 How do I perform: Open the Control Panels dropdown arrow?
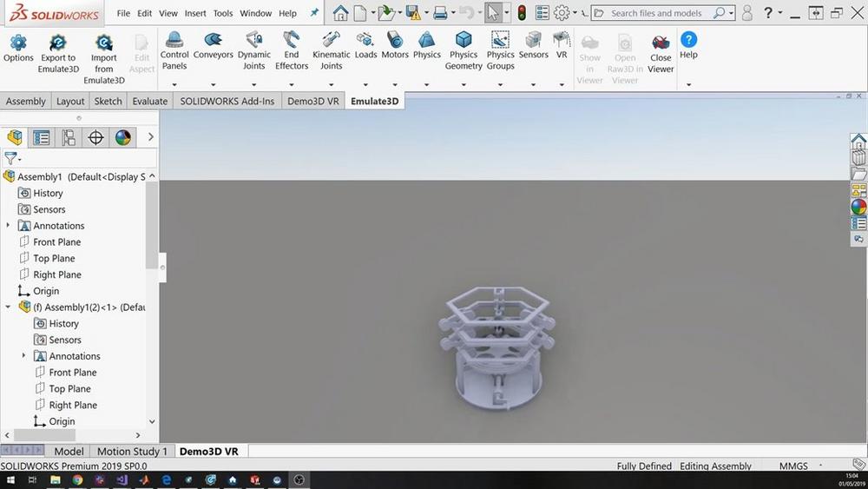click(x=174, y=84)
